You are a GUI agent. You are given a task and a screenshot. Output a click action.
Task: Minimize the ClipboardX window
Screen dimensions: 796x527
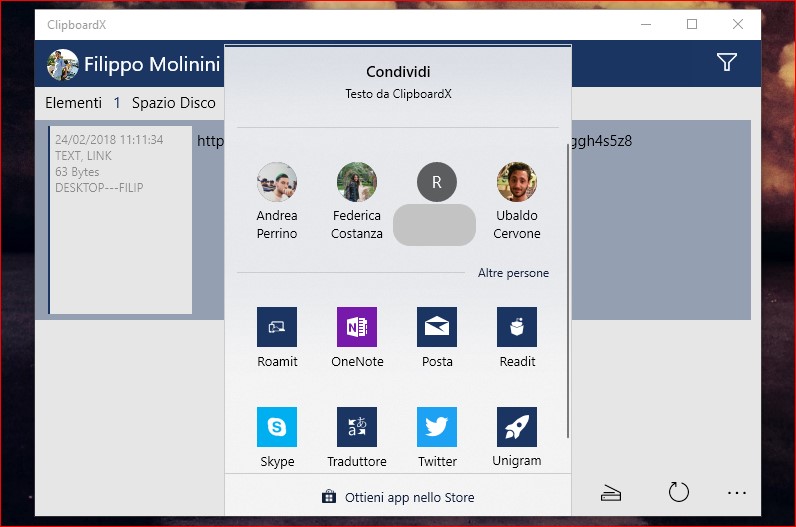(646, 24)
